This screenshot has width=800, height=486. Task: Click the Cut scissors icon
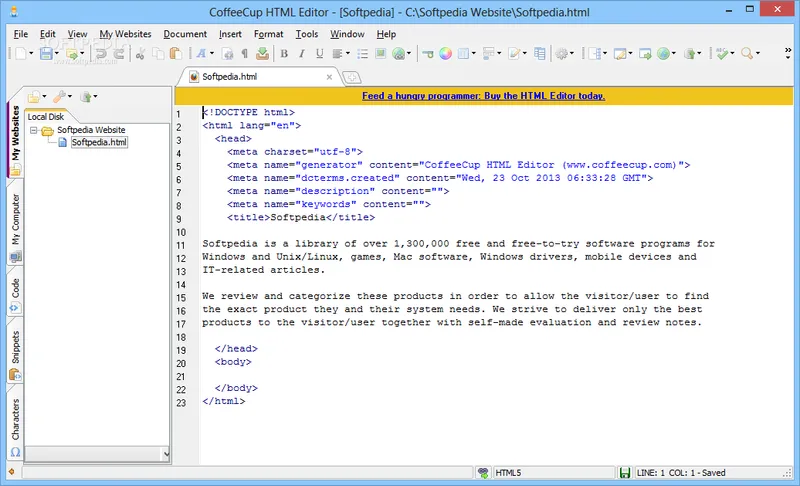(141, 53)
